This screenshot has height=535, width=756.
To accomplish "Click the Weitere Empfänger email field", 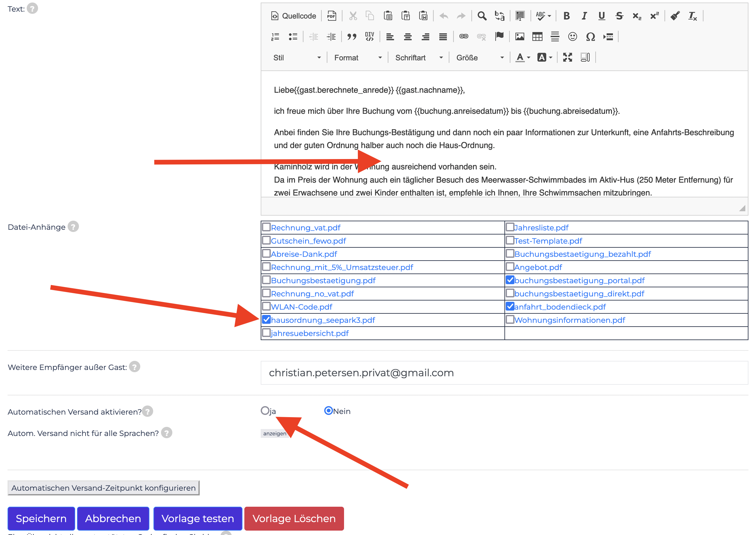I will point(504,372).
